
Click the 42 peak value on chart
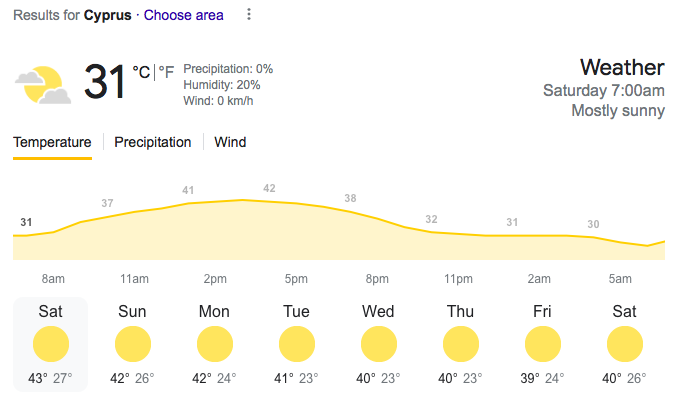coord(269,188)
